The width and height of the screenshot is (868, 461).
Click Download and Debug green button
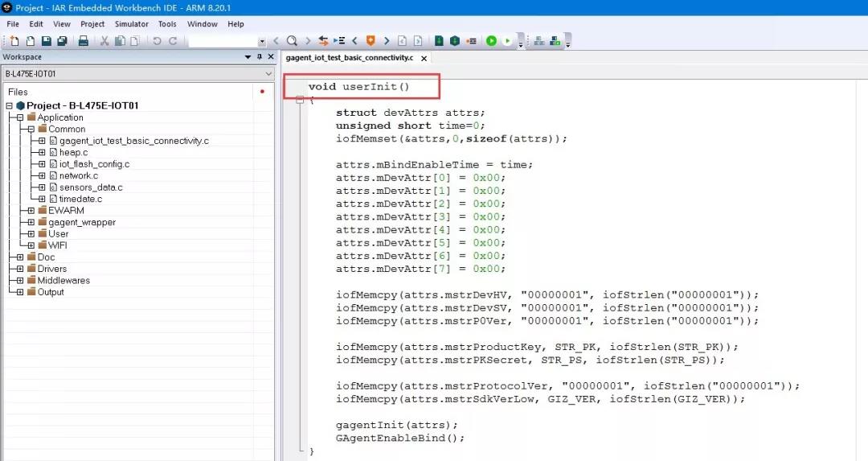click(491, 41)
